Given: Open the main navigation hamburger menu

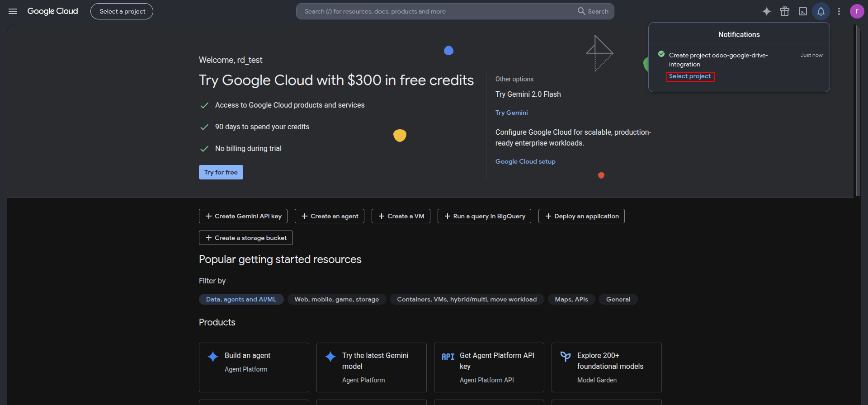Looking at the screenshot, I should point(13,11).
